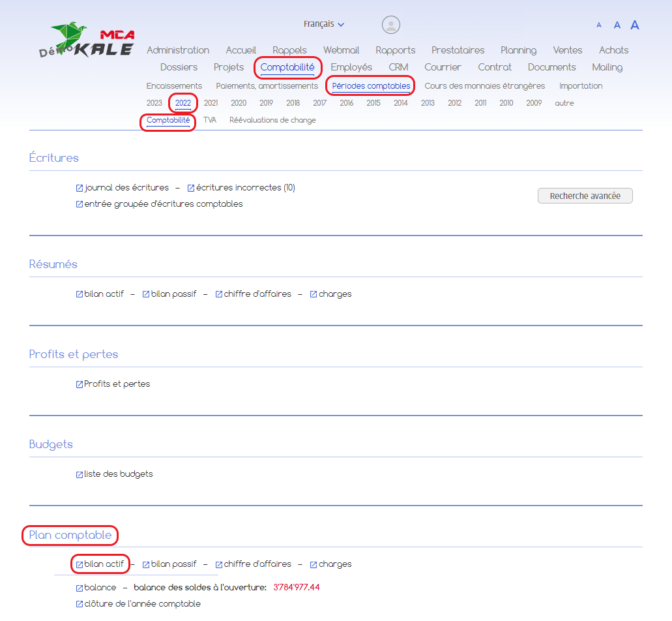Switch to the TVA tab
This screenshot has width=672, height=621.
[209, 120]
